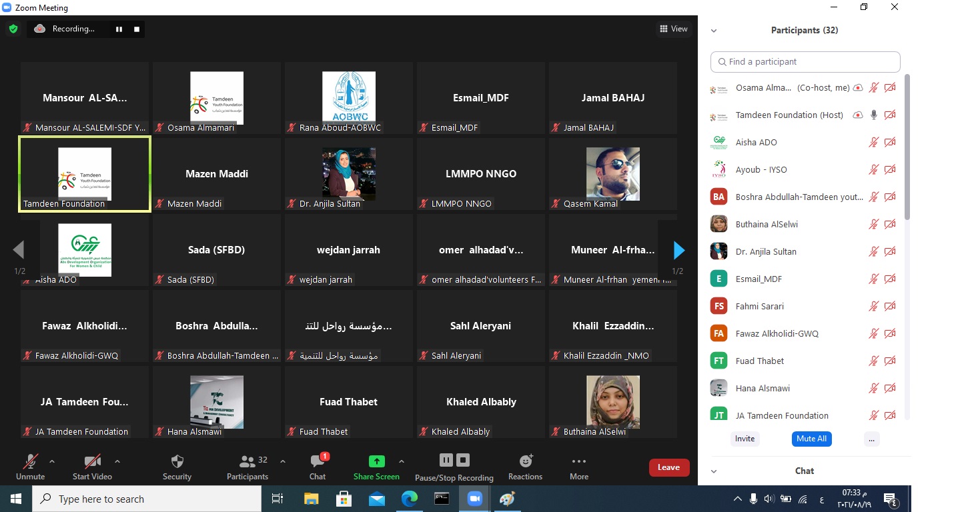Click the Mazen Maddi video tile
The height and width of the screenshot is (512, 980).
pyautogui.click(x=217, y=174)
